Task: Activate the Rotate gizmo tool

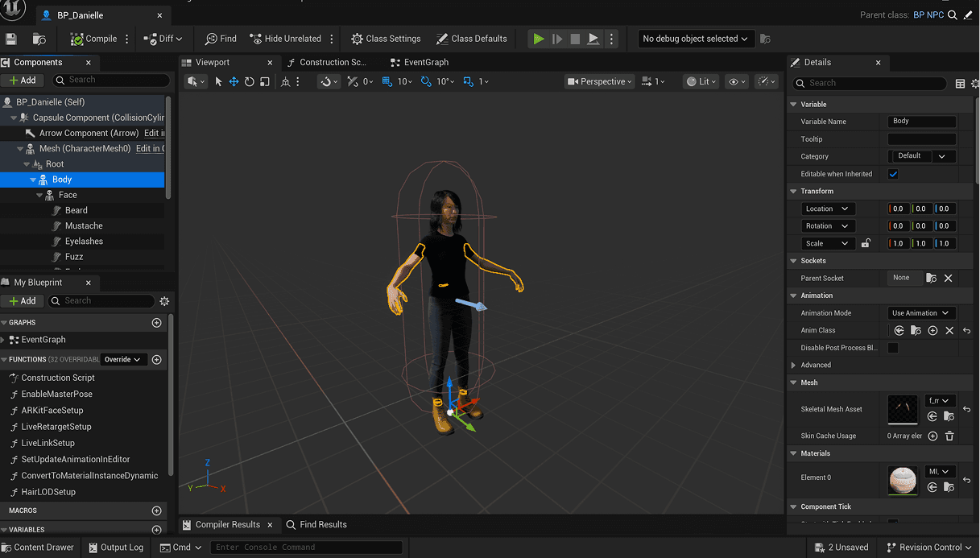Action: (x=250, y=81)
